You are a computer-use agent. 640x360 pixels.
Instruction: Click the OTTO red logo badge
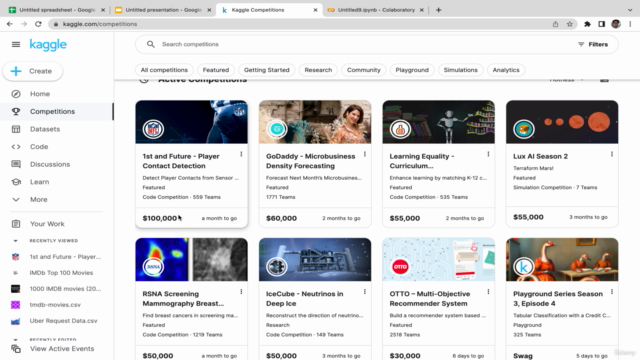pos(400,267)
